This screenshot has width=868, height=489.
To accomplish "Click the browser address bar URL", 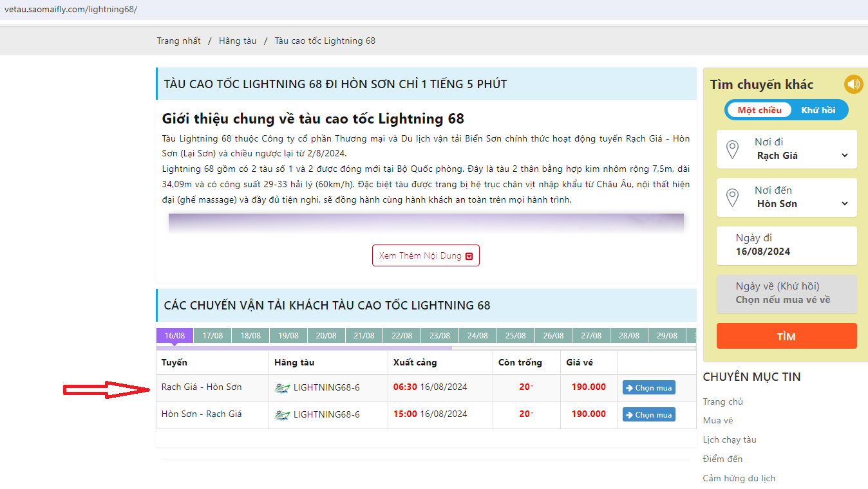I will 71,10.
